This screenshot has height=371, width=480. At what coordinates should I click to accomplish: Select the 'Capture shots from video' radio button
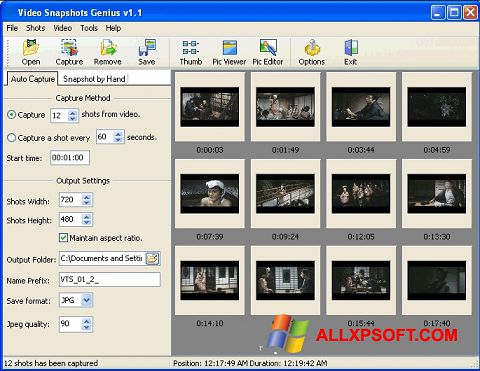[11, 115]
